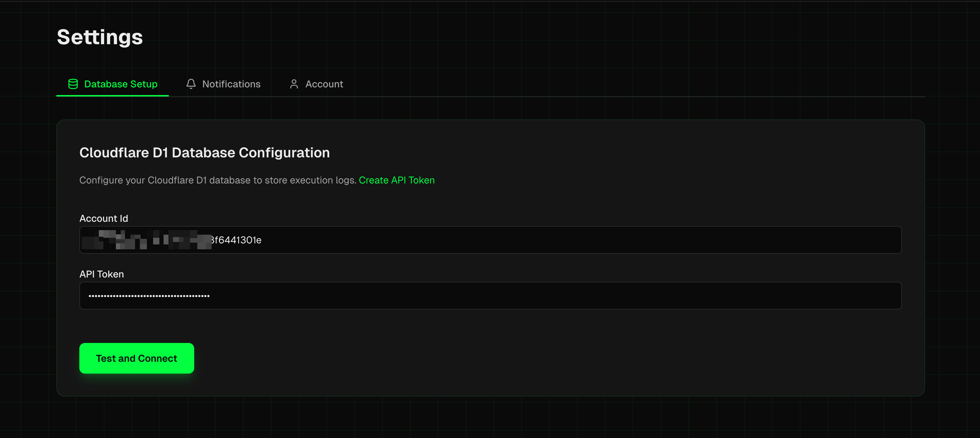Open the Create API Token link
980x438 pixels.
click(397, 180)
